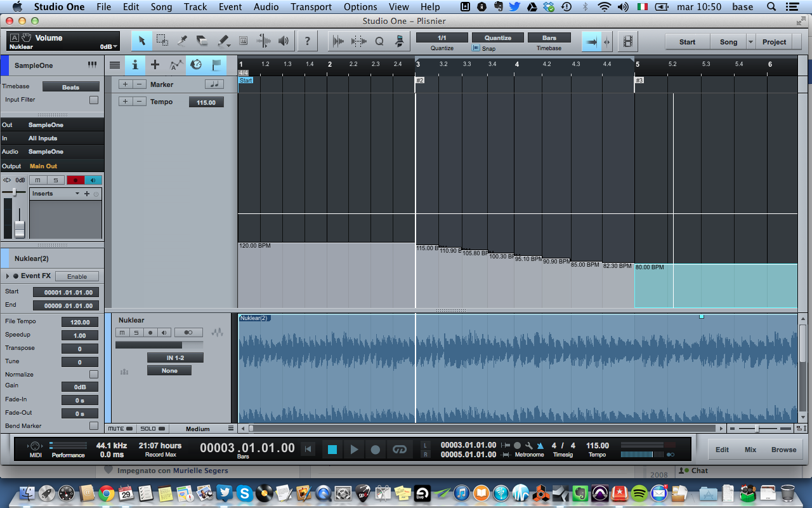The width and height of the screenshot is (812, 508).
Task: Show automation icon in track header
Action: pos(176,65)
